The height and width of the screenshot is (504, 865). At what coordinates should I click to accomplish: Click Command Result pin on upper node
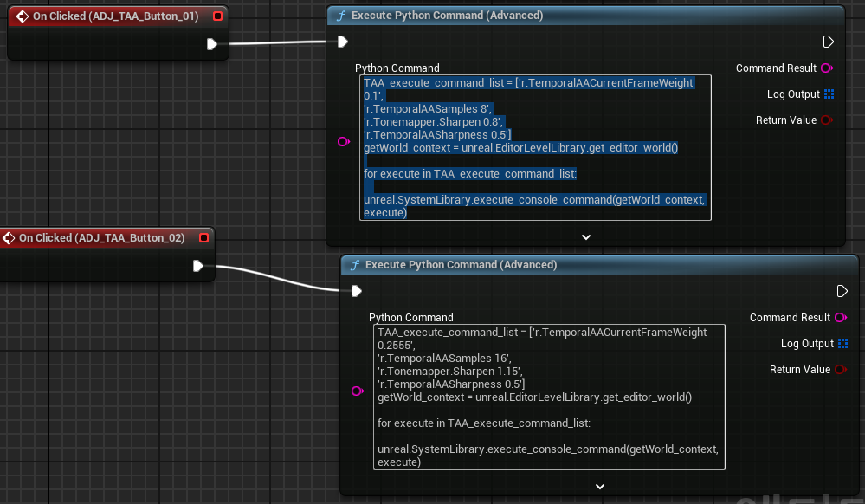pos(827,68)
